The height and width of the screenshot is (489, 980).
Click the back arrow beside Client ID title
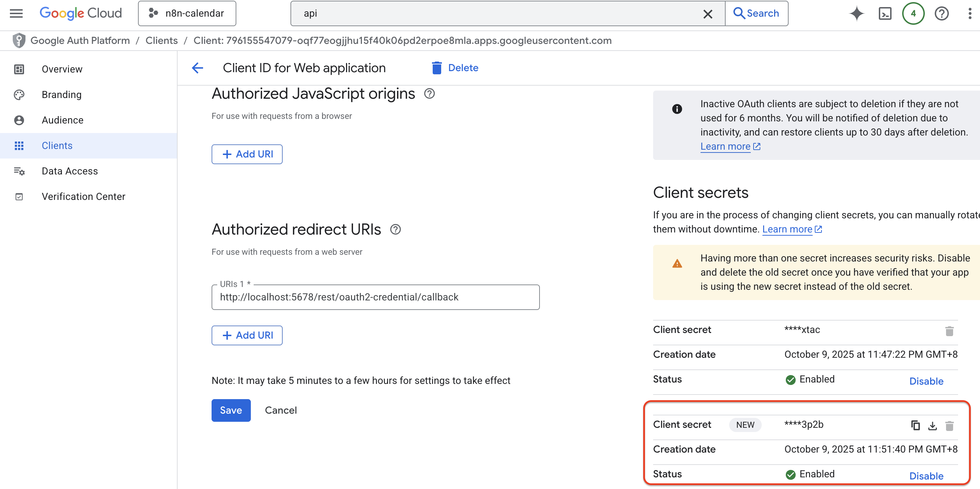click(x=197, y=68)
